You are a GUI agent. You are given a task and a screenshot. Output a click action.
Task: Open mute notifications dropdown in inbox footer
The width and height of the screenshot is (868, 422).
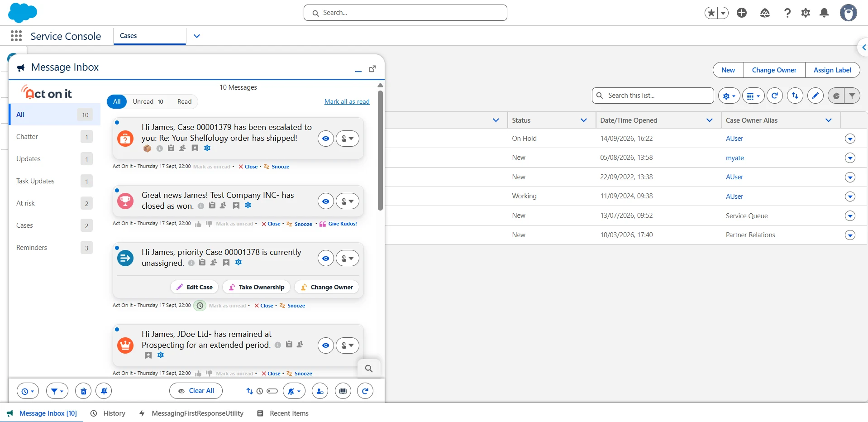point(294,391)
